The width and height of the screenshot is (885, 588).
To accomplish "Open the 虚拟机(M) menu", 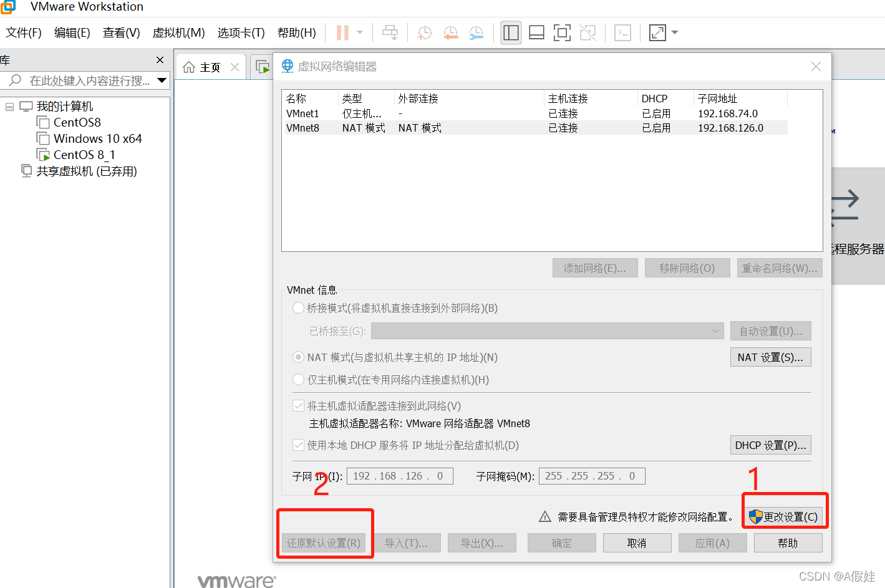I will tap(179, 32).
